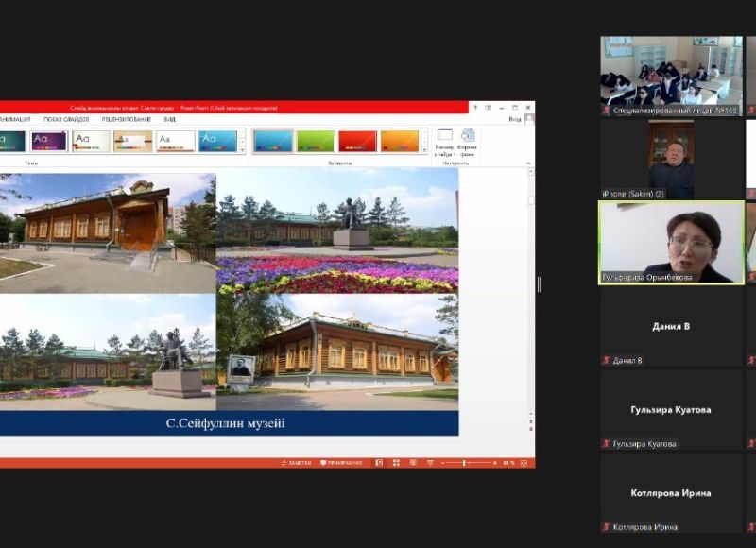Image resolution: width=756 pixels, height=548 pixels.
Task: Toggle the Comments (Примечания) pane
Action: tap(341, 463)
